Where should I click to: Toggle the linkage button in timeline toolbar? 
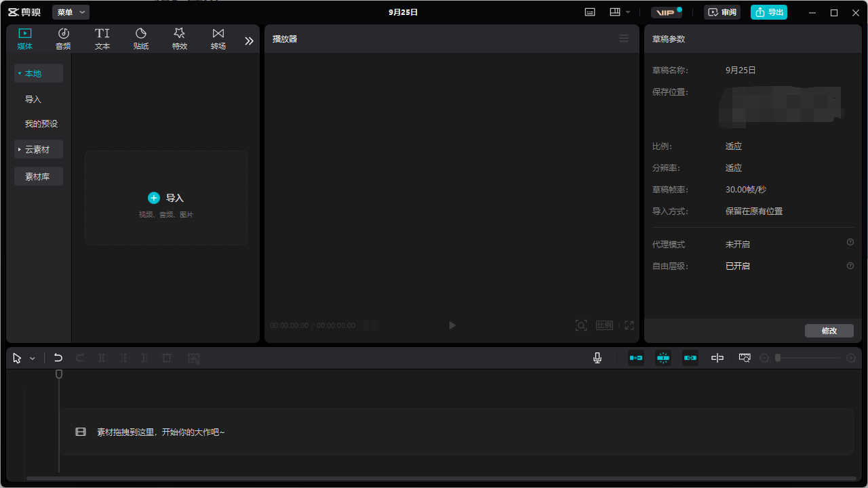(690, 358)
